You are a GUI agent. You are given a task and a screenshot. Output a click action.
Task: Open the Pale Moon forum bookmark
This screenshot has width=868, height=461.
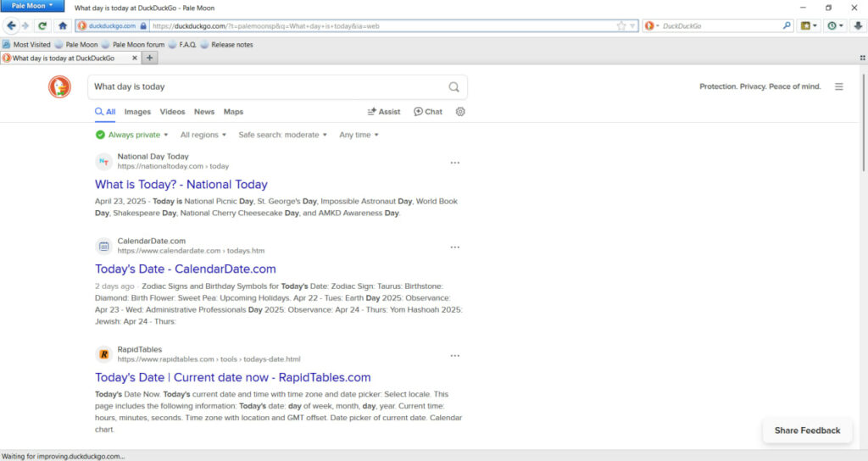[x=133, y=44]
